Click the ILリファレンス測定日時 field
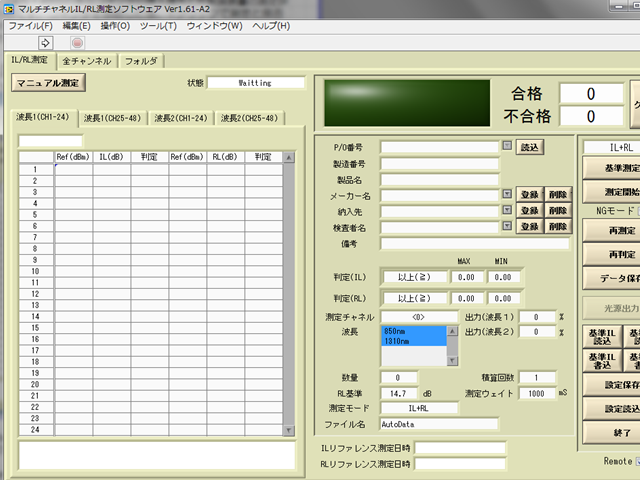The width and height of the screenshot is (640, 480). [460, 448]
